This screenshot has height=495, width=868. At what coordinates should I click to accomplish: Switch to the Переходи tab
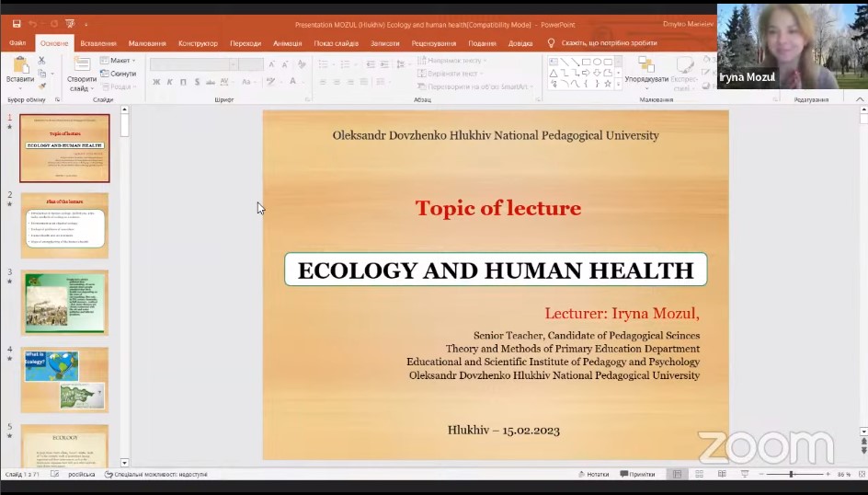coord(246,43)
